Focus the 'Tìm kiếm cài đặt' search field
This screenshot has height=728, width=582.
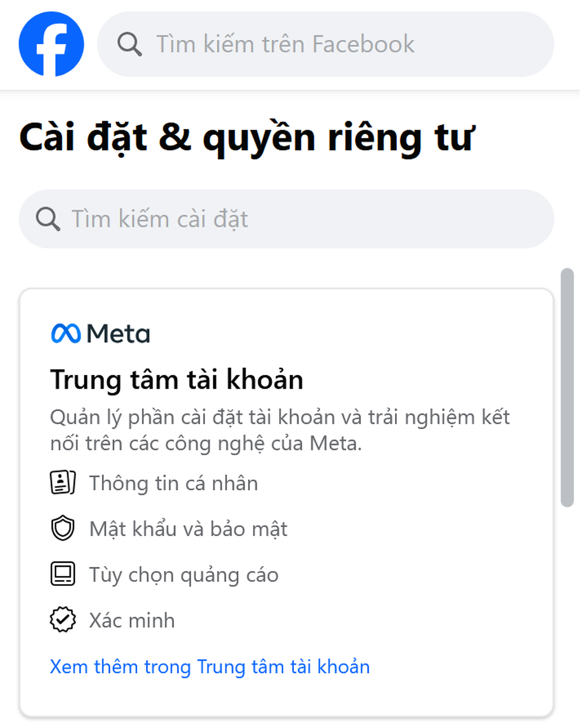[x=297, y=219]
